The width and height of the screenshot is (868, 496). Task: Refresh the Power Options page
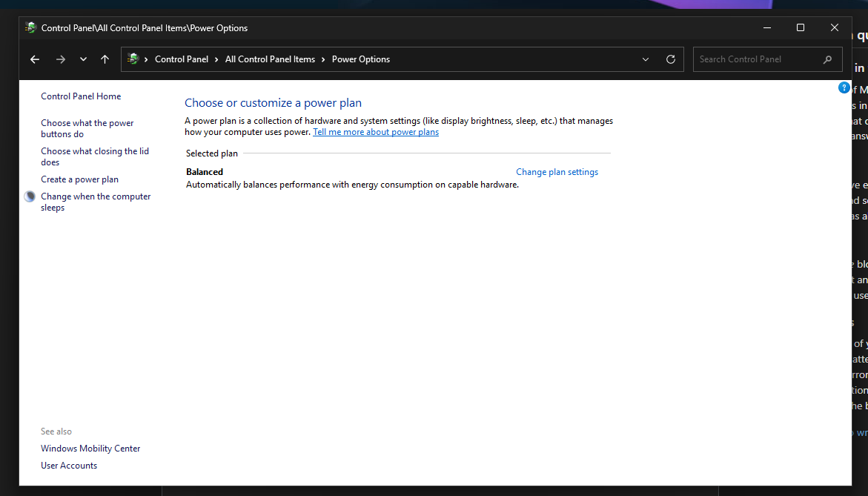[670, 59]
